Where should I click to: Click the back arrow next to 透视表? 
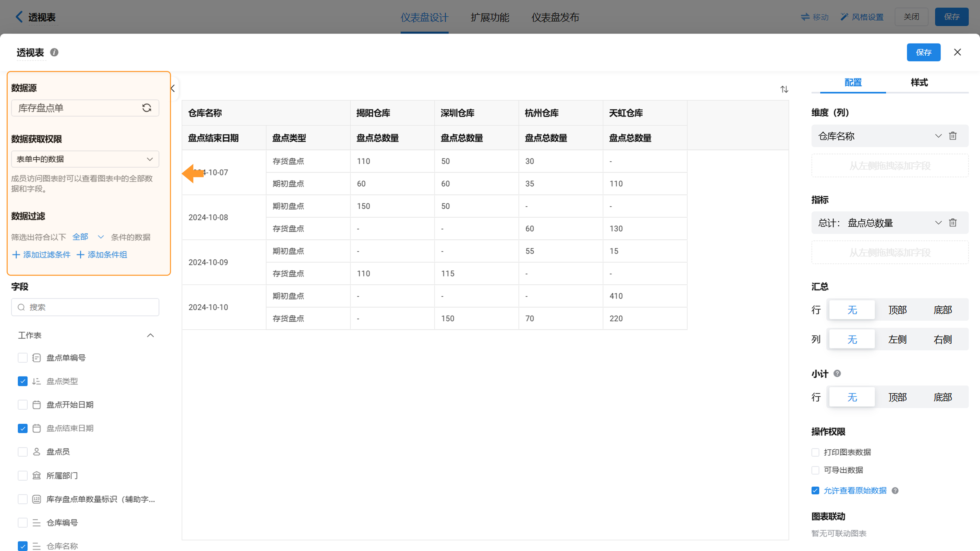(x=19, y=17)
